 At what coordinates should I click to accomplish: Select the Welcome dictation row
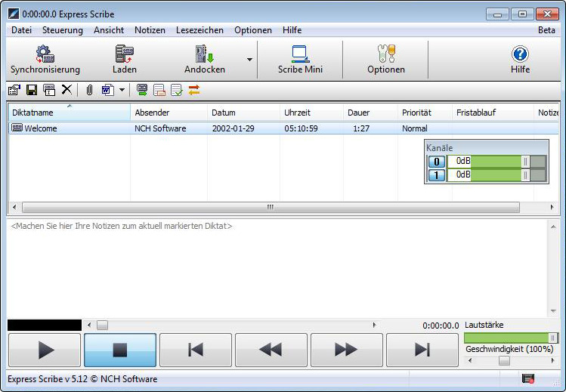[283, 128]
